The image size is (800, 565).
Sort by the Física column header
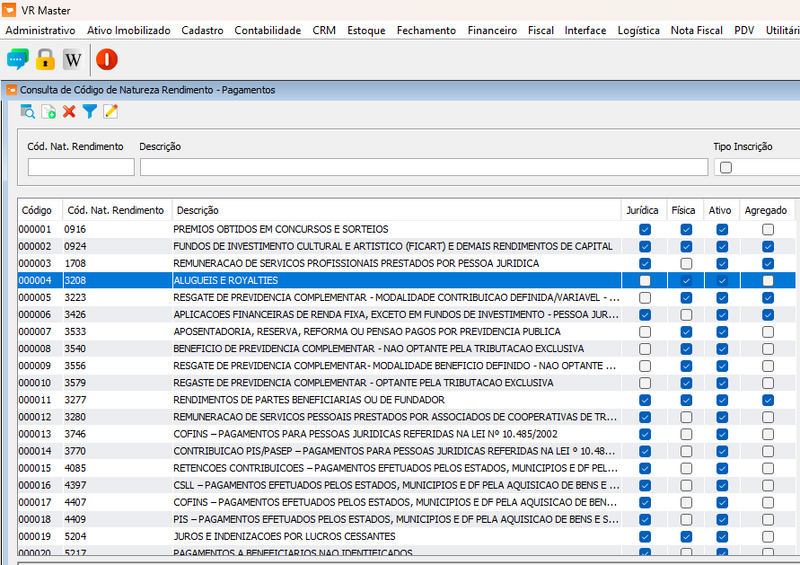pyautogui.click(x=685, y=210)
